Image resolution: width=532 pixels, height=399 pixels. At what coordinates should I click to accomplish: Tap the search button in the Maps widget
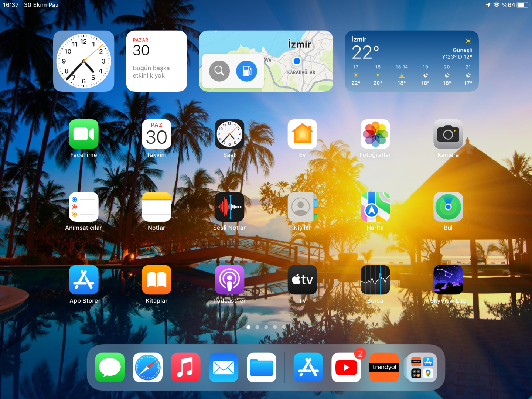click(219, 71)
